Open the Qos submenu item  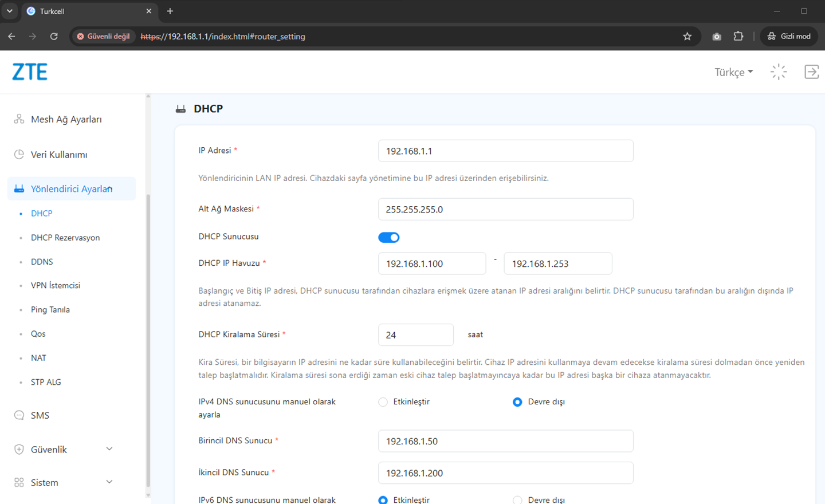(38, 334)
